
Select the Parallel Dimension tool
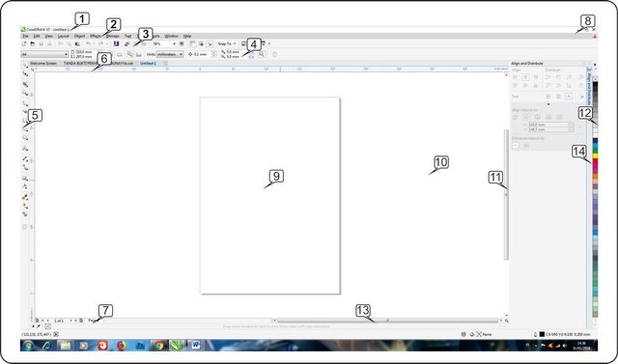pyautogui.click(x=25, y=158)
